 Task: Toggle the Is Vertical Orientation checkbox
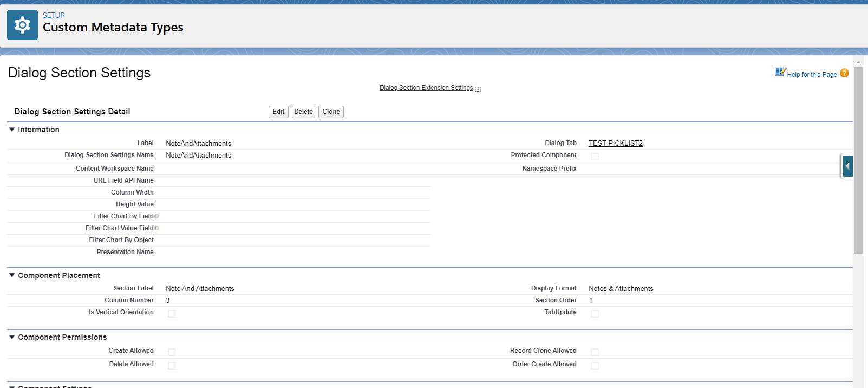pos(172,314)
